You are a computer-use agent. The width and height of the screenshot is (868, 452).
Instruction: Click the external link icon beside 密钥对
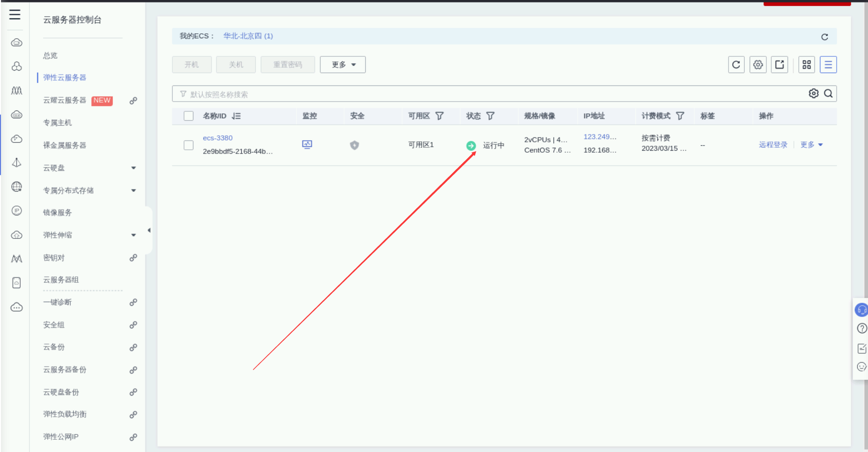[x=133, y=258]
